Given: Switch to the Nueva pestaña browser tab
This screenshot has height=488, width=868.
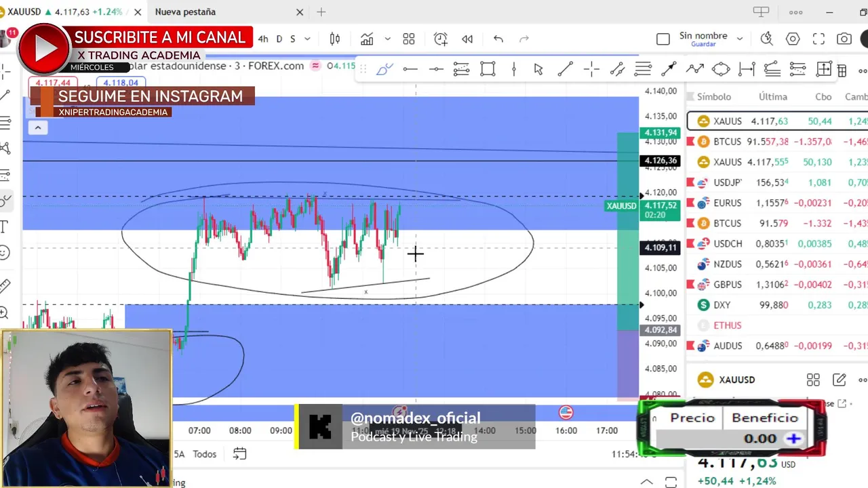Looking at the screenshot, I should [x=185, y=12].
